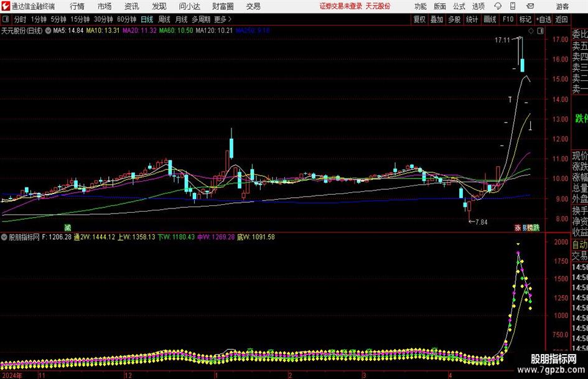Switch to 分时 intraday view
This screenshot has height=379, width=588.
tap(21, 19)
